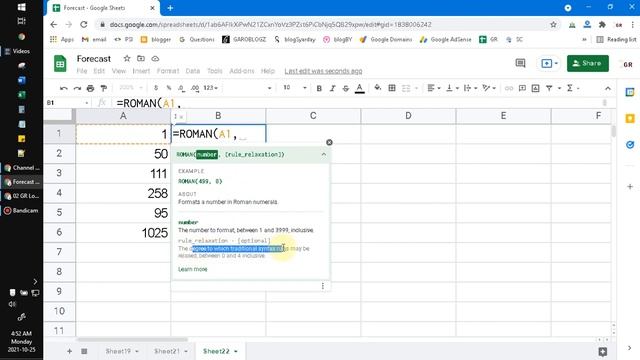Click the green Share button
Viewport: 640px width, 360px height.
coord(587,63)
